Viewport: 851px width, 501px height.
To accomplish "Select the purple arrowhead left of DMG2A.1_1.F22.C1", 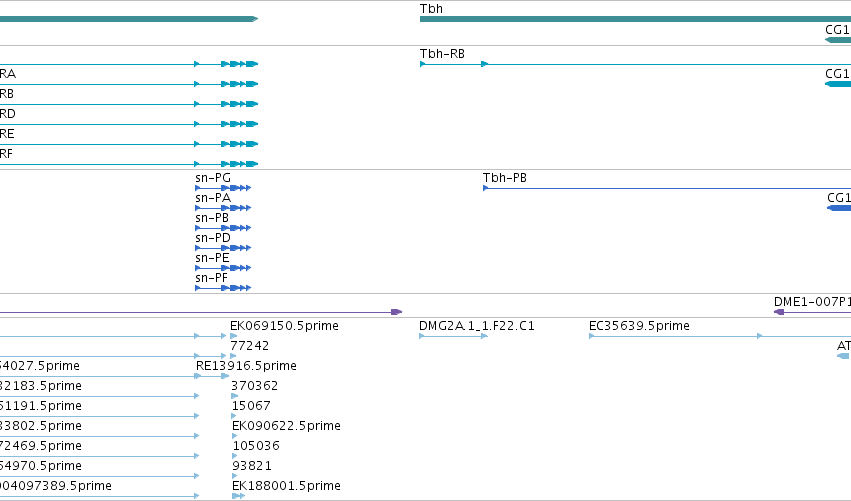I will 397,312.
